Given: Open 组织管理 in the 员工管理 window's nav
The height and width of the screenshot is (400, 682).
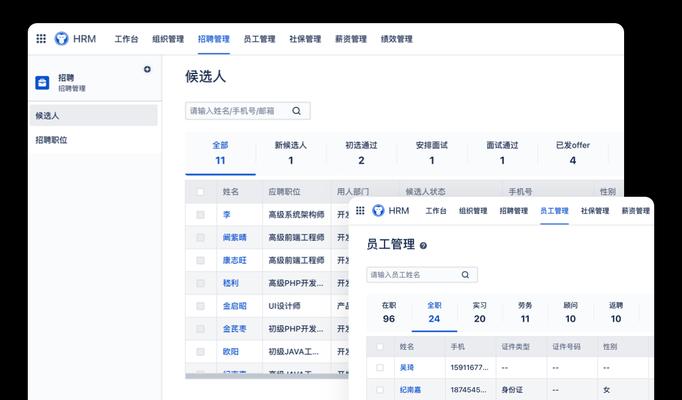Looking at the screenshot, I should tap(473, 211).
